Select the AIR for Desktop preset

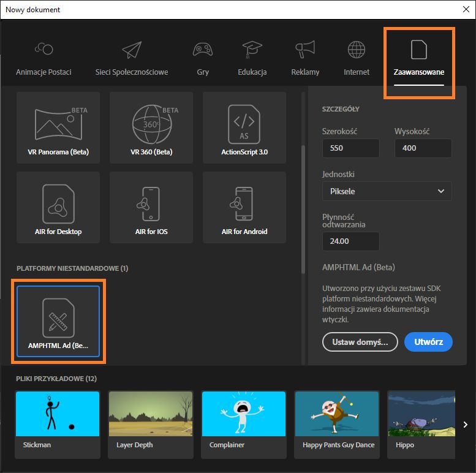(58, 207)
